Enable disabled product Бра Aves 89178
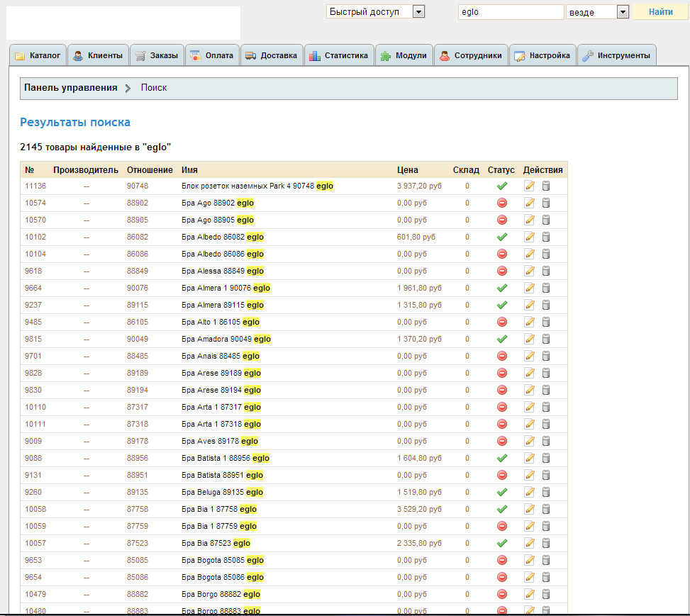Viewport: 690px width, 616px height. (502, 442)
